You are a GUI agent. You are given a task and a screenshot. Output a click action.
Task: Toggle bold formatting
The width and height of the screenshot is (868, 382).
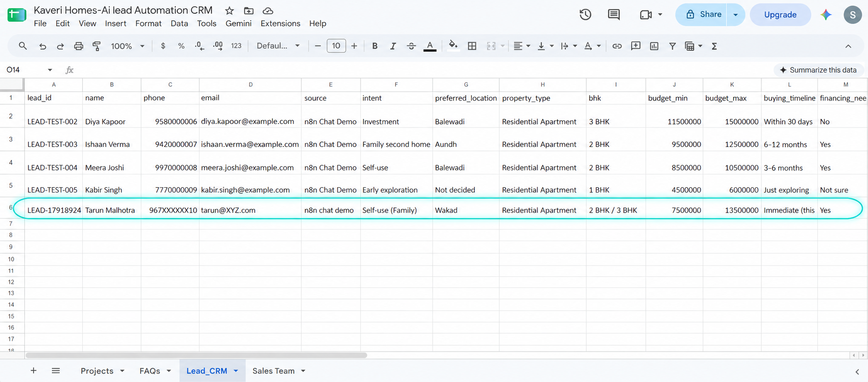point(375,46)
